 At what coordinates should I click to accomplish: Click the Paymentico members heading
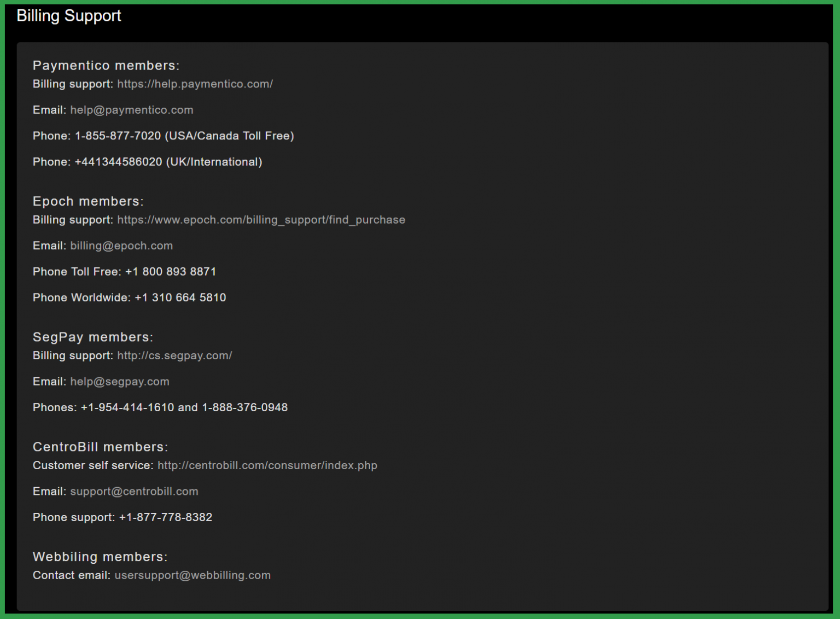pos(106,66)
